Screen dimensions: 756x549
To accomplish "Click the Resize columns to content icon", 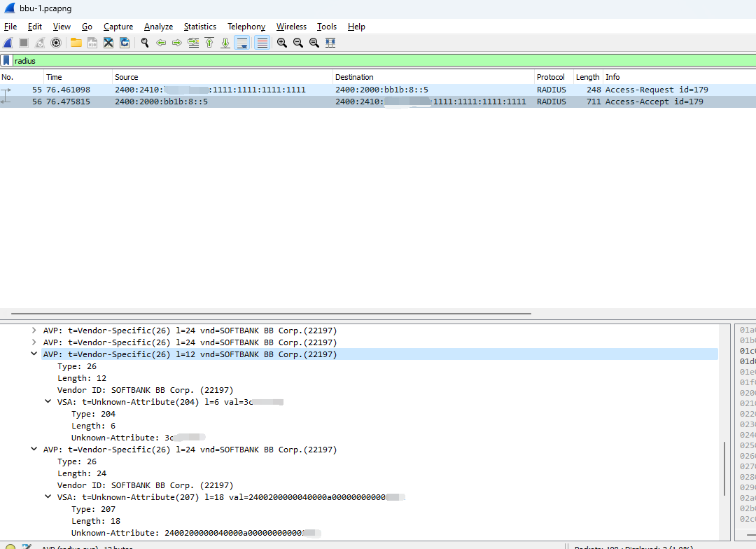I will coord(330,43).
